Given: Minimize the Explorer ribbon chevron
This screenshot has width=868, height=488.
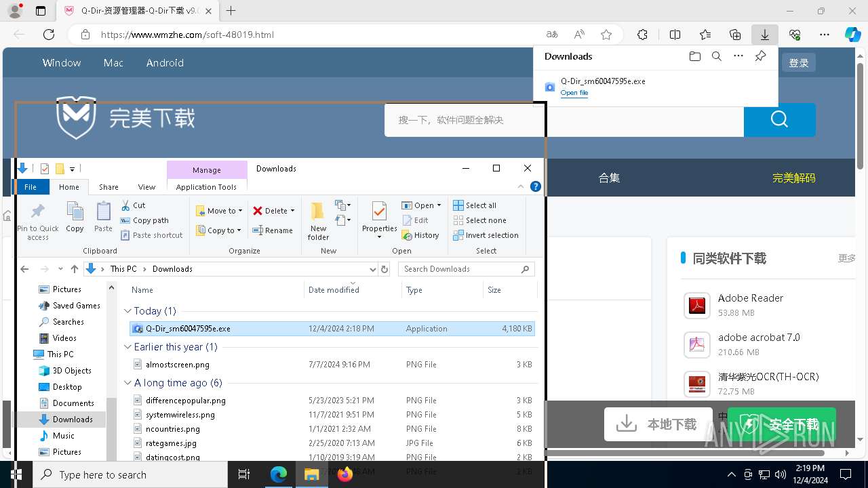Looking at the screenshot, I should point(521,187).
